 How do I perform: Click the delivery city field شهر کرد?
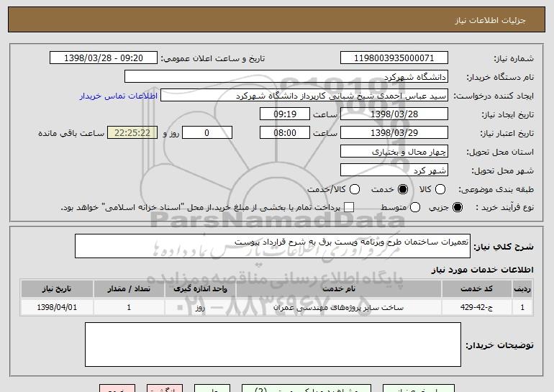[394, 170]
